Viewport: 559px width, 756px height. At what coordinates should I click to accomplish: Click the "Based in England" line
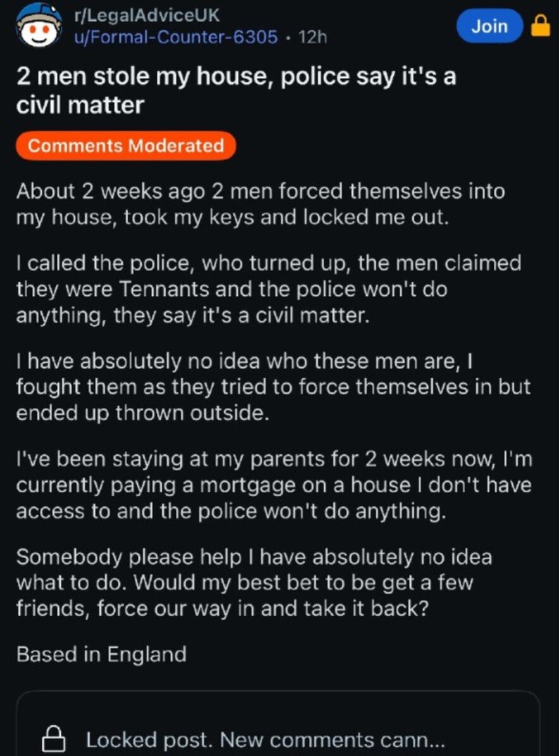click(x=101, y=654)
